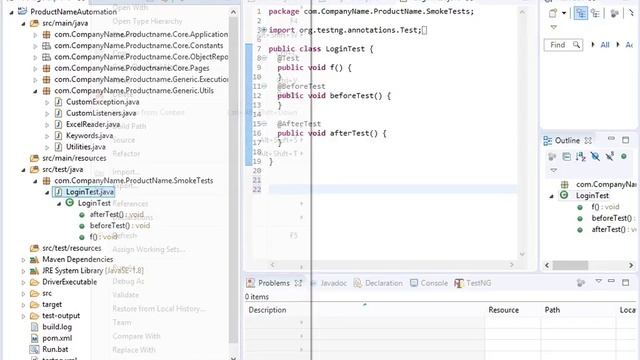The height and width of the screenshot is (360, 640).
Task: Minimize the Outline view
Action: (611, 139)
